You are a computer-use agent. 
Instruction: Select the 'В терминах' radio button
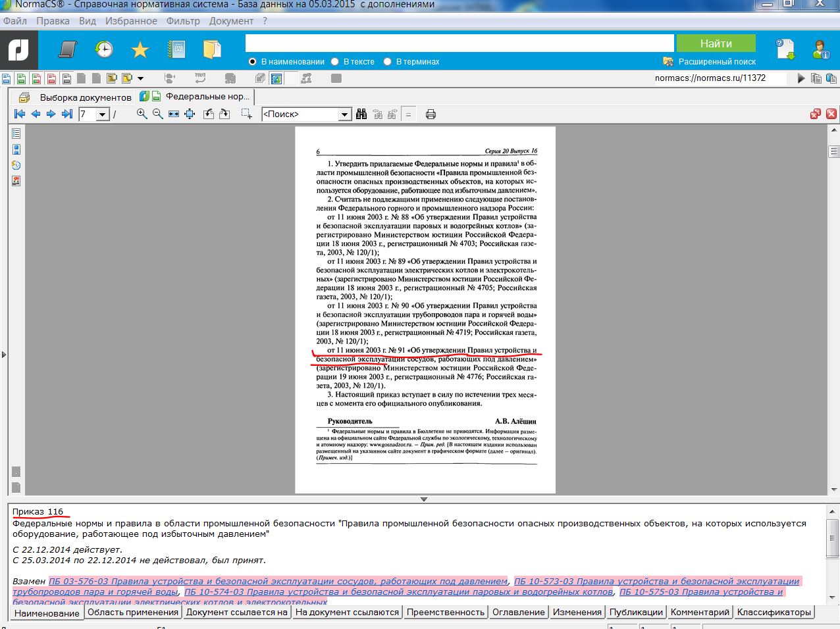pyautogui.click(x=387, y=61)
